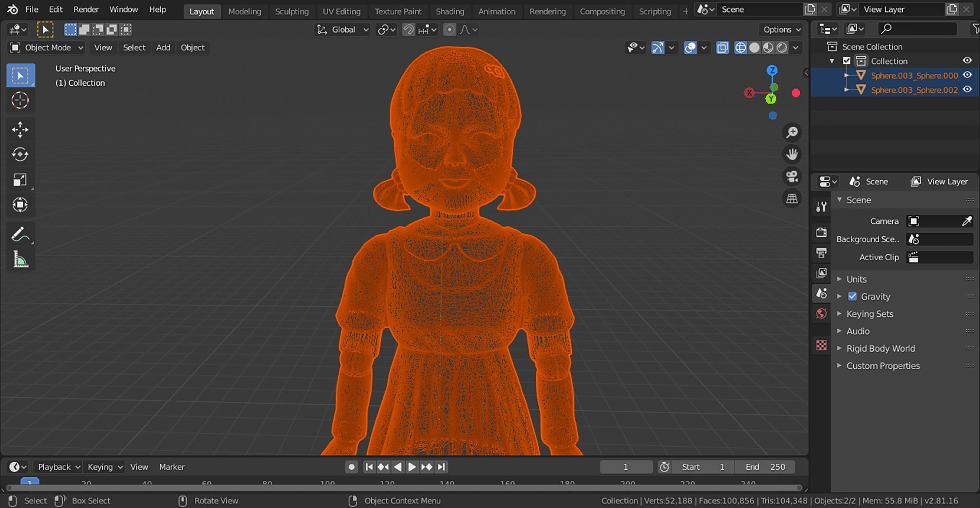Click the red X axis gizmo dot
Screen dimensions: 980x508
pyautogui.click(x=796, y=93)
